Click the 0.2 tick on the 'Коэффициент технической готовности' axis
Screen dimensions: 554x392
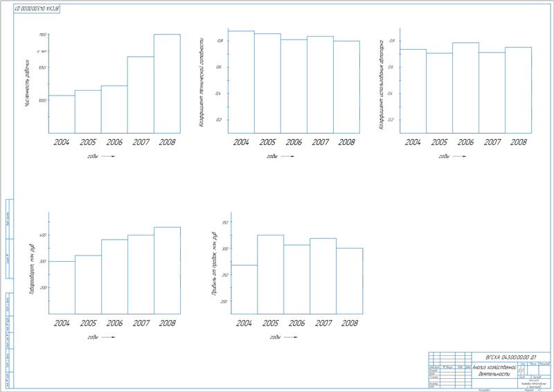pyautogui.click(x=219, y=120)
